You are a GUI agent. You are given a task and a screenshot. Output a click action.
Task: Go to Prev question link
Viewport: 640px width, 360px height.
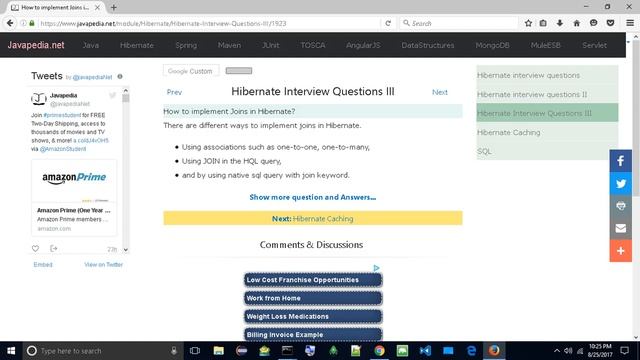pos(174,92)
